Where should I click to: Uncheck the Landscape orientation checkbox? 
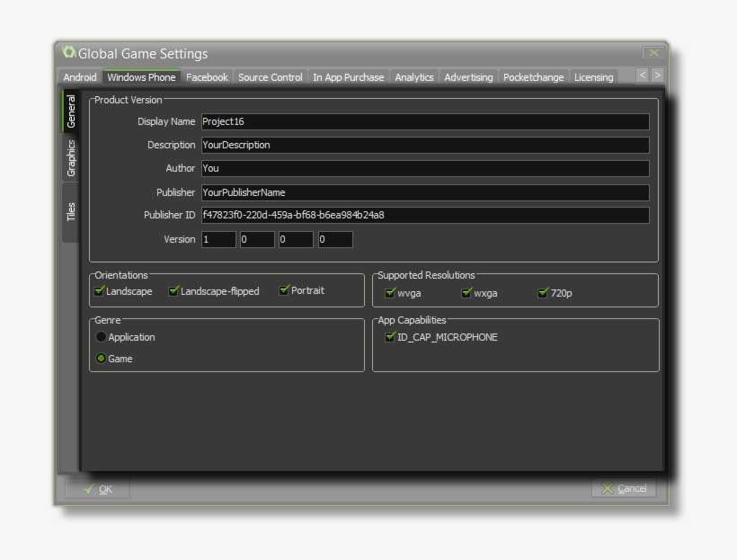pyautogui.click(x=100, y=291)
